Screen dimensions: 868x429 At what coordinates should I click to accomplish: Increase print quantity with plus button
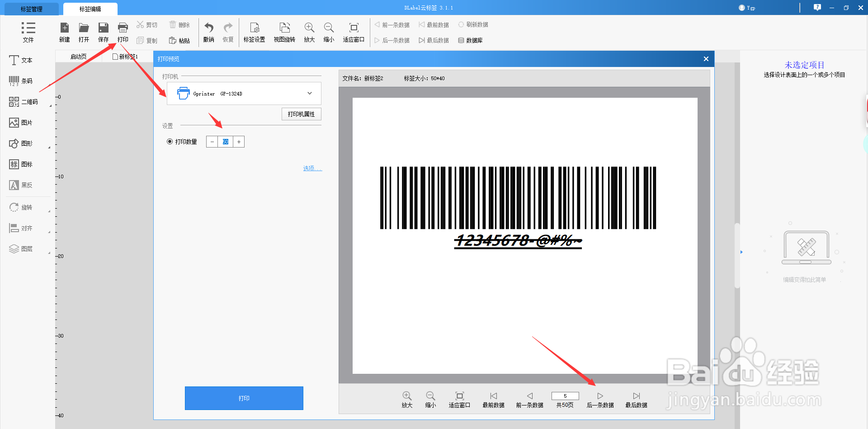click(239, 142)
